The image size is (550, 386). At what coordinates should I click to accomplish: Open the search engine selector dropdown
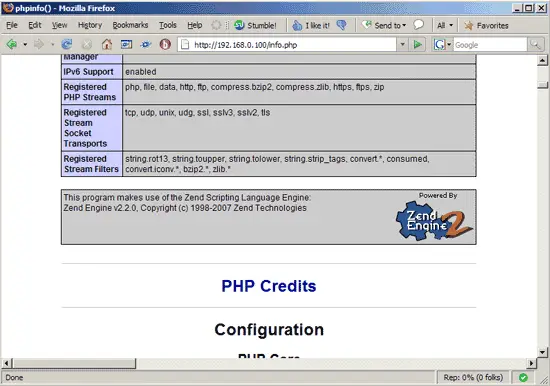442,45
